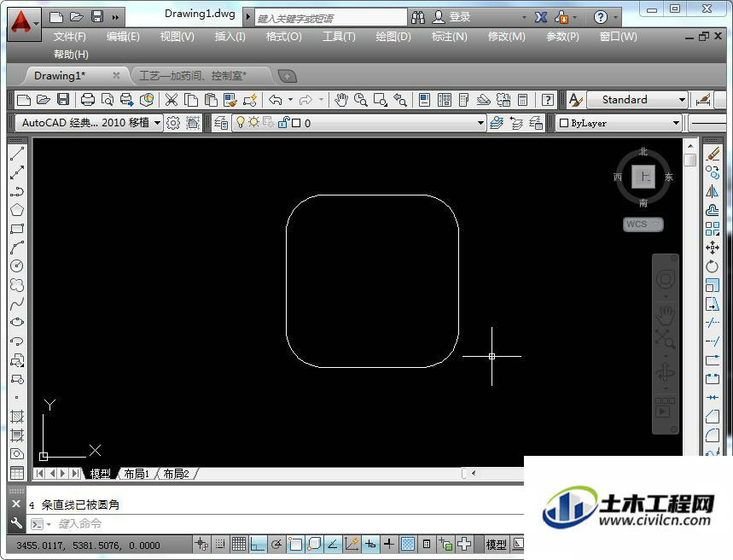Open the WCS coordinate system dropdown

click(x=657, y=225)
